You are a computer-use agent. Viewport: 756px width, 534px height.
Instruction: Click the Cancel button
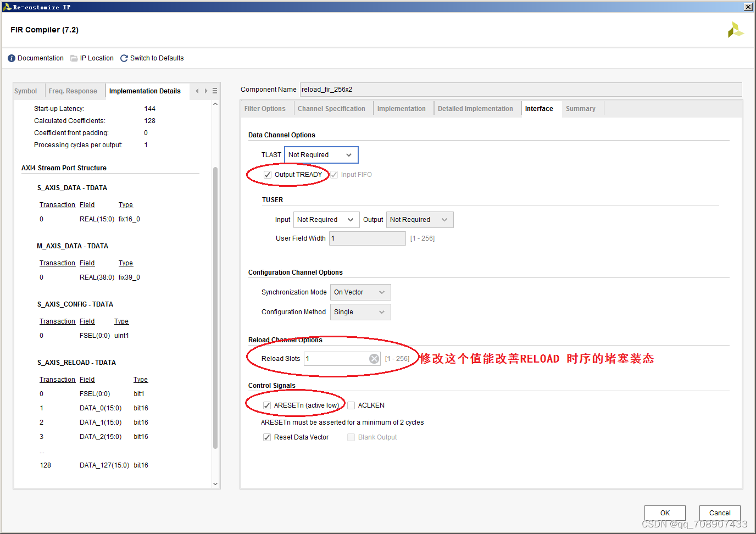tap(720, 513)
